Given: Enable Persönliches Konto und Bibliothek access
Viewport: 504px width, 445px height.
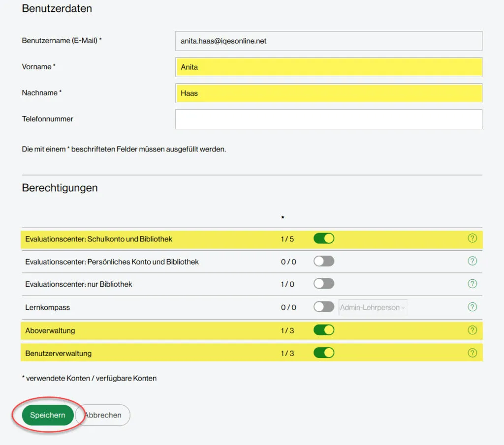Looking at the screenshot, I should [x=323, y=261].
